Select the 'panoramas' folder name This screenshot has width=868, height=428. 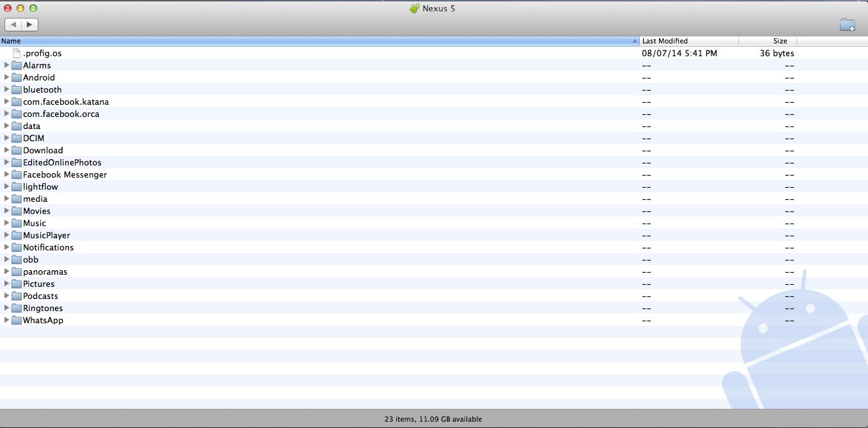pyautogui.click(x=45, y=271)
